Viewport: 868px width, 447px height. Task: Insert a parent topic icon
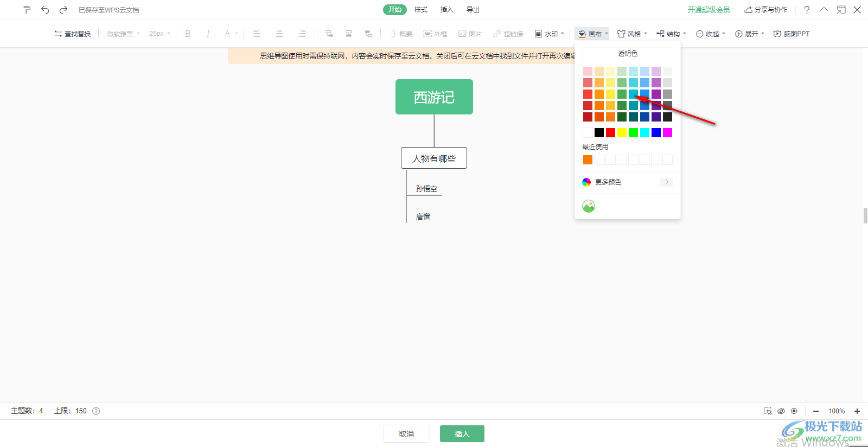(368, 34)
